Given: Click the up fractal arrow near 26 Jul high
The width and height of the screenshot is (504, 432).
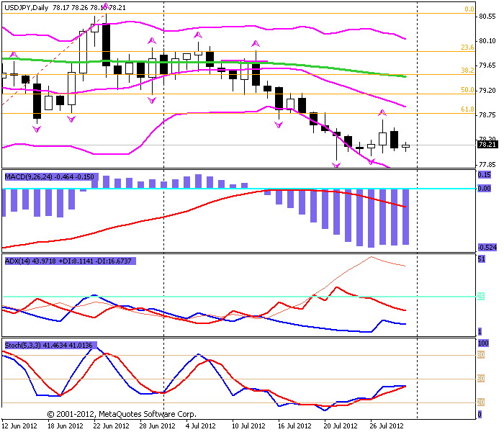Looking at the screenshot, I should pos(382,113).
